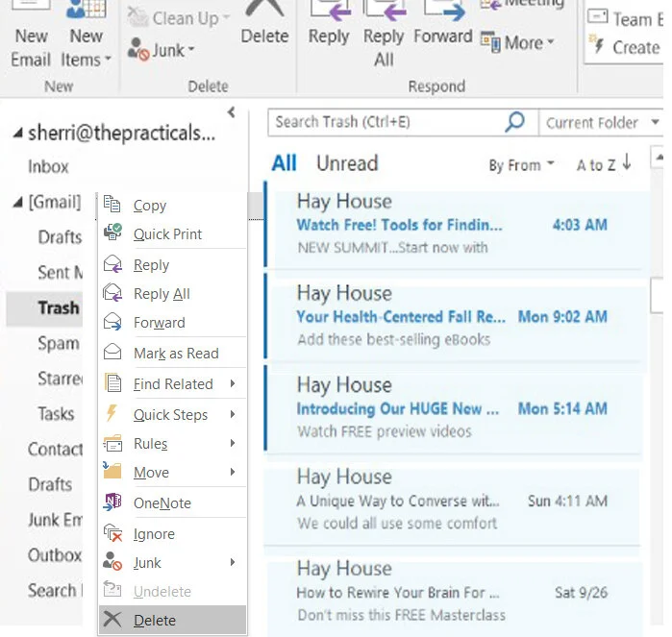Collapse the folder pane with chevron
This screenshot has width=672, height=637.
pyautogui.click(x=232, y=112)
